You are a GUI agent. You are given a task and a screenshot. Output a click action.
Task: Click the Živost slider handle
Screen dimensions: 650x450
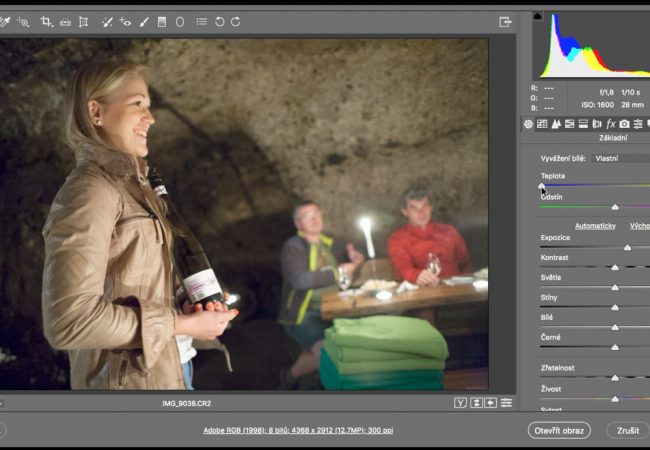615,399
